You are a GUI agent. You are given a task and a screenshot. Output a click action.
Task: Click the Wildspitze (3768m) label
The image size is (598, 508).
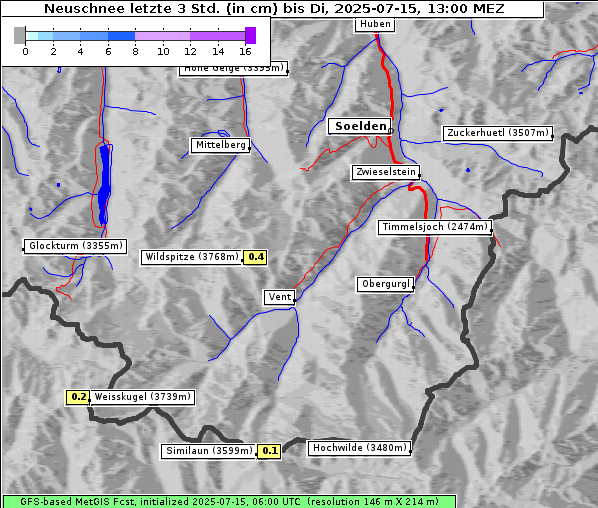tap(191, 257)
